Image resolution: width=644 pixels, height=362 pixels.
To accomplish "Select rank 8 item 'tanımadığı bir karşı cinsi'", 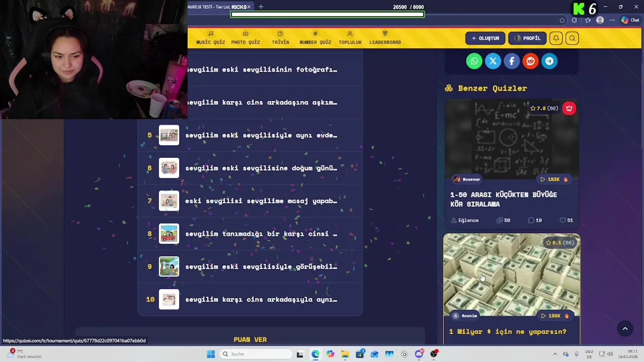I will 250,234.
